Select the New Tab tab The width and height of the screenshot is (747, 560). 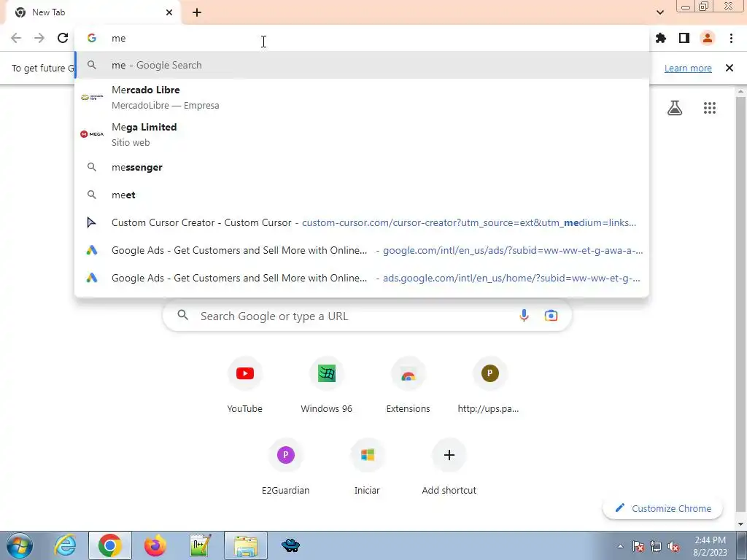93,12
